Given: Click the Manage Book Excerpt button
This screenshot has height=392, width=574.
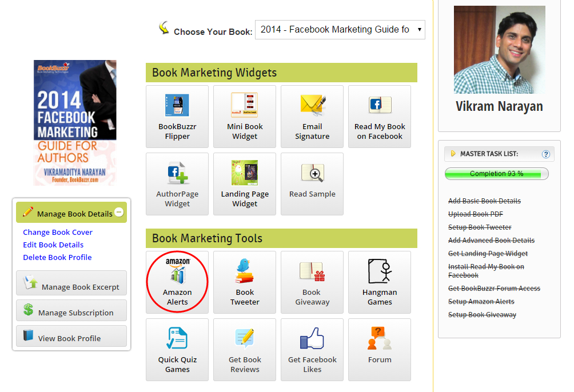Looking at the screenshot, I should tap(71, 283).
